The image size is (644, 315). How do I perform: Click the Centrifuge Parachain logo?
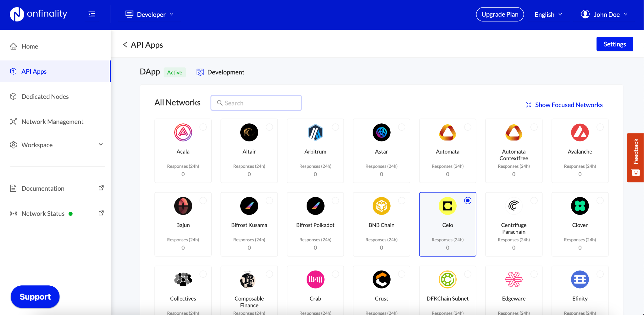coord(514,206)
